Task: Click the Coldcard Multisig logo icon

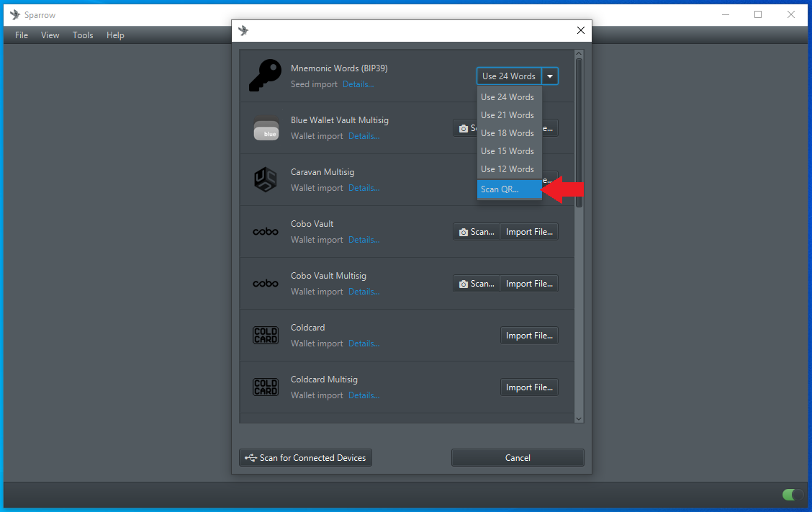Action: pos(266,387)
